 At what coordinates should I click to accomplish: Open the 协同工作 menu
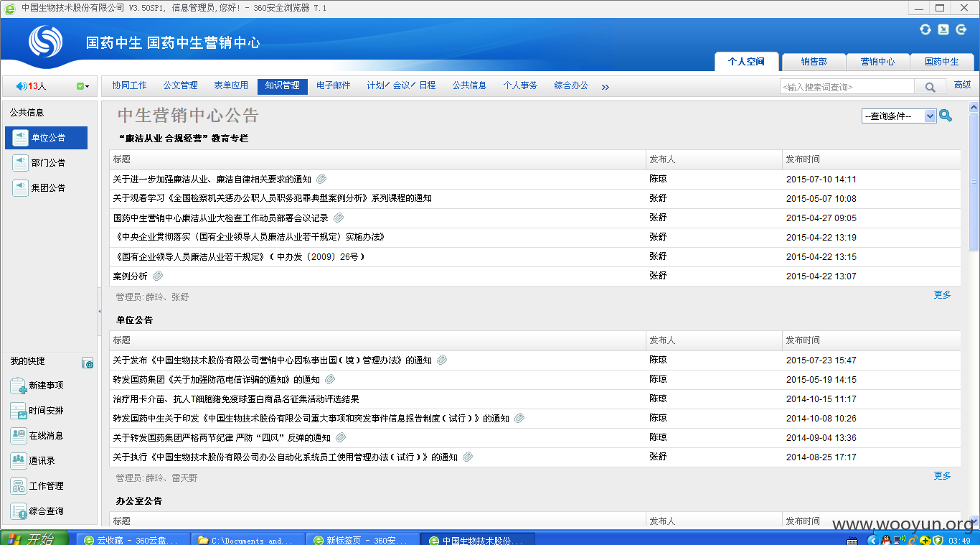[129, 85]
